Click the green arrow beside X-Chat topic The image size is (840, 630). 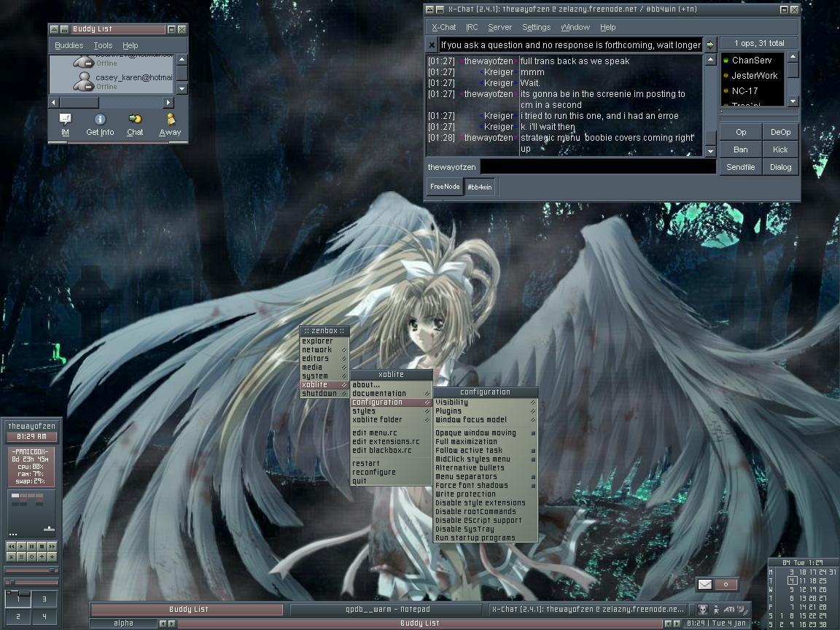[710, 45]
